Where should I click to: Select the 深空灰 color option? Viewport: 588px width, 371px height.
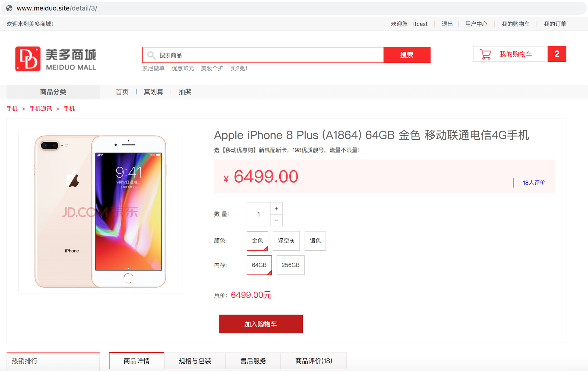pyautogui.click(x=286, y=241)
